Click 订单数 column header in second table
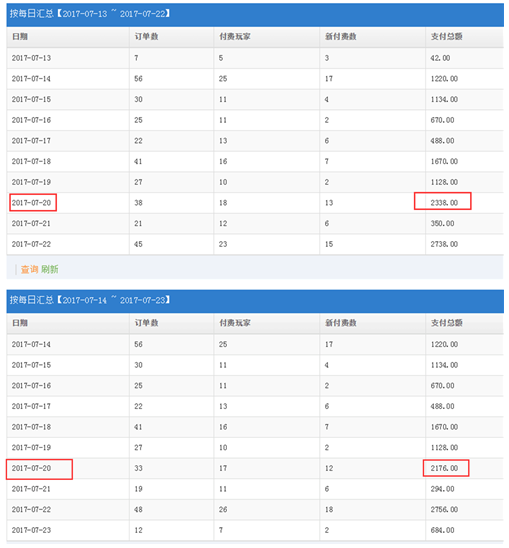This screenshot has height=548, width=509. [146, 323]
